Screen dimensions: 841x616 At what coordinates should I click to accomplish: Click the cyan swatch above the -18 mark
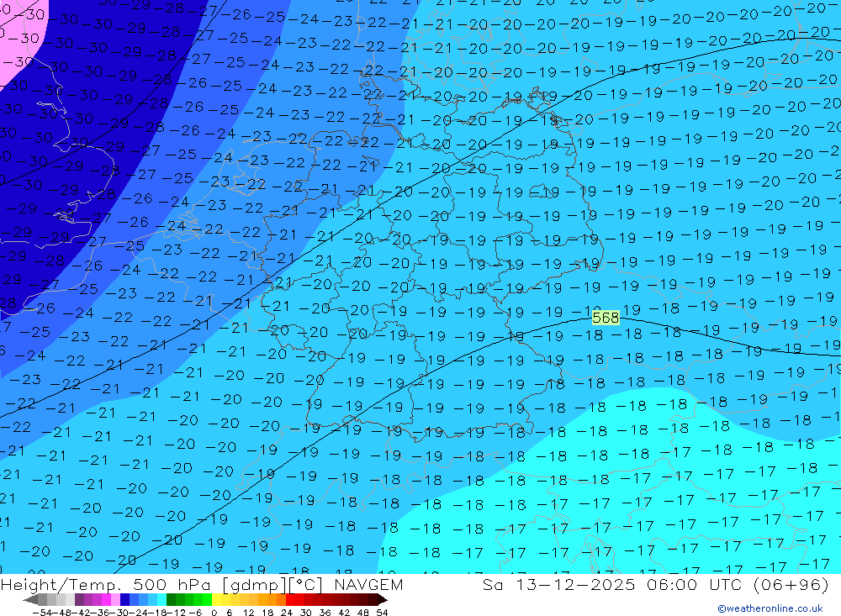point(161,599)
